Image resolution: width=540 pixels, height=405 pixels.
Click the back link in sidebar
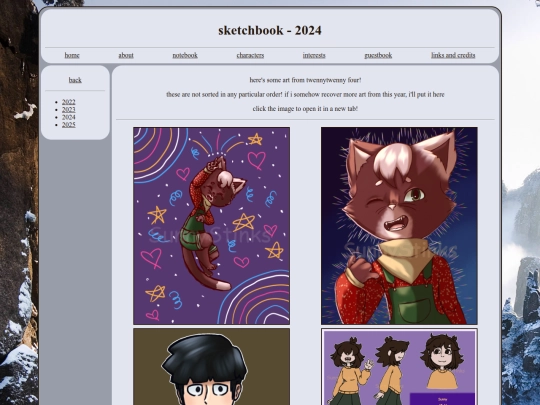(75, 80)
